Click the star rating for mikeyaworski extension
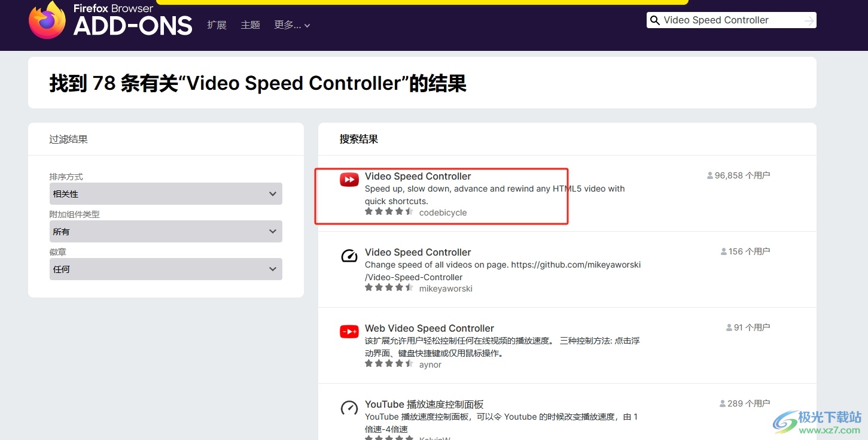Image resolution: width=868 pixels, height=440 pixels. (389, 288)
